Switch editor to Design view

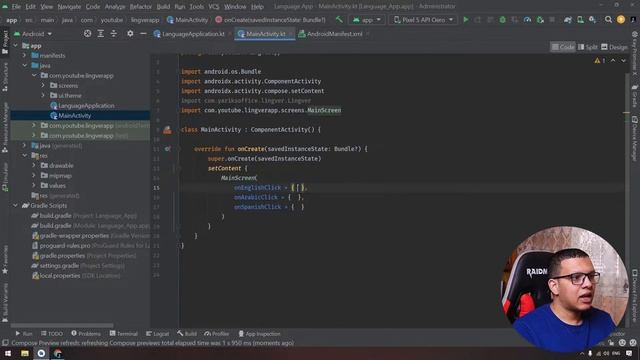[614, 47]
